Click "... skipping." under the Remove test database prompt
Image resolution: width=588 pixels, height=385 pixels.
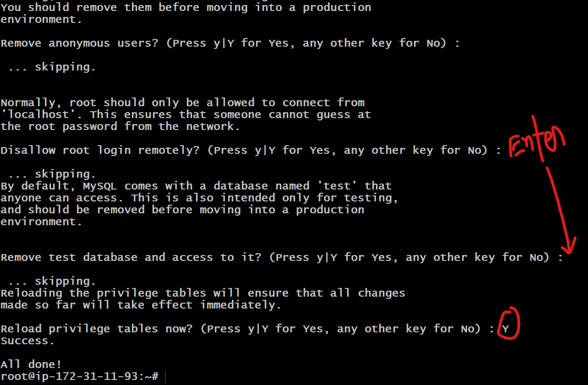(x=52, y=281)
